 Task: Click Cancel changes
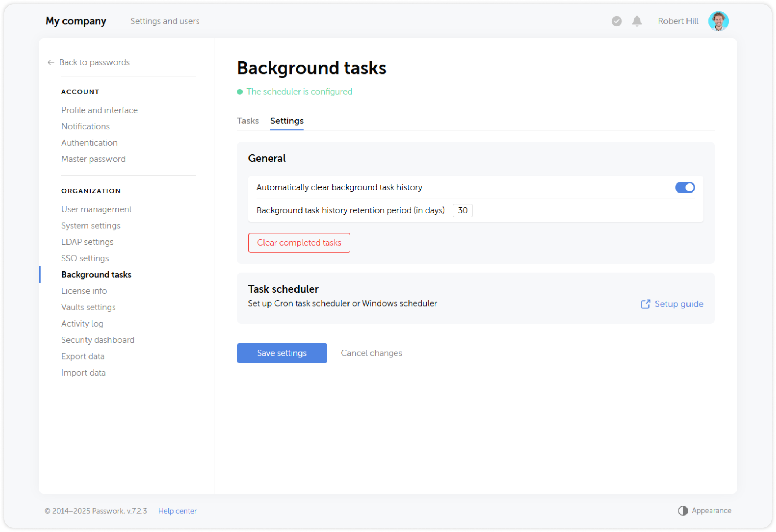(x=371, y=353)
